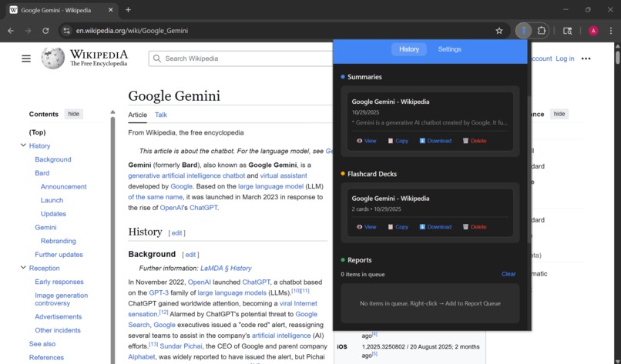Click the Wikipedia globe logo
The image size is (621, 364).
click(x=52, y=58)
